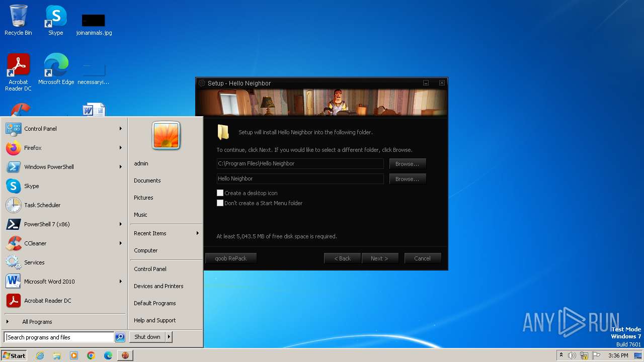Open media player taskbar icon
The image size is (644, 362).
pyautogui.click(x=74, y=355)
